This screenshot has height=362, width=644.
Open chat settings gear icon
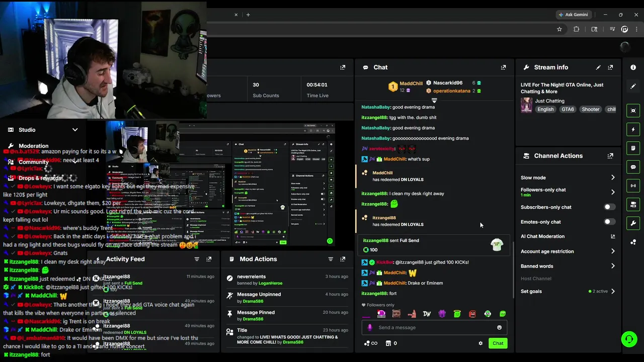point(480,343)
